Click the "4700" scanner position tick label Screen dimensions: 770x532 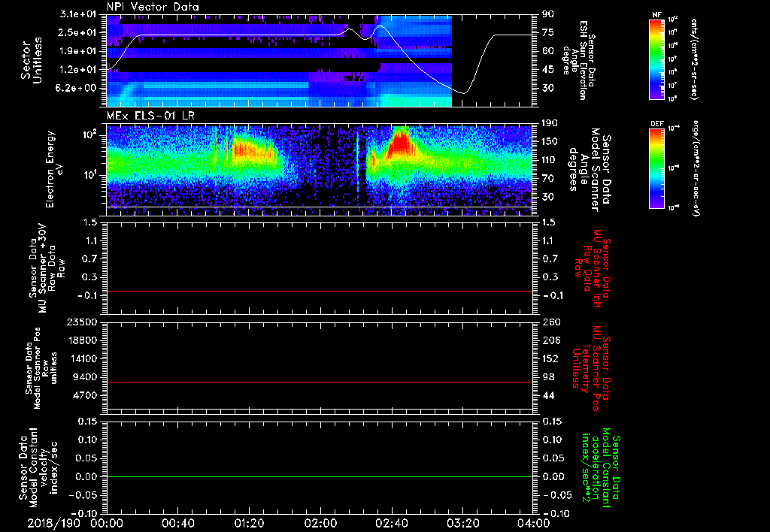85,395
